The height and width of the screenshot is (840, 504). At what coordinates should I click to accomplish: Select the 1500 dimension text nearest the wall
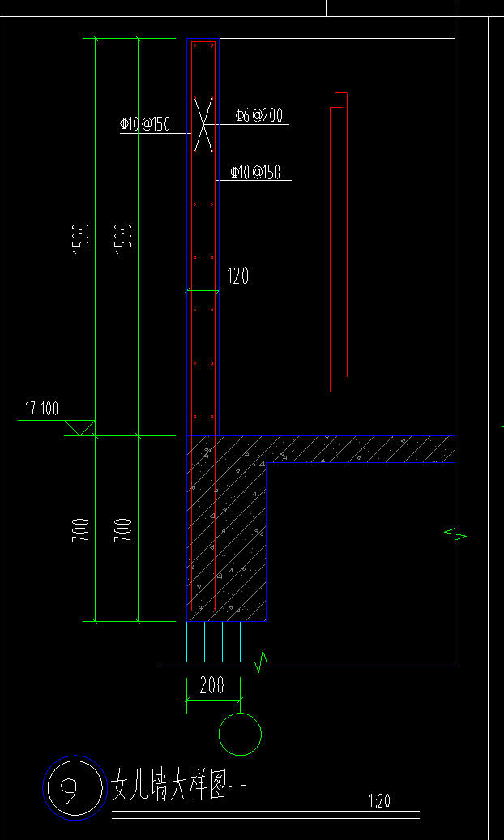123,238
